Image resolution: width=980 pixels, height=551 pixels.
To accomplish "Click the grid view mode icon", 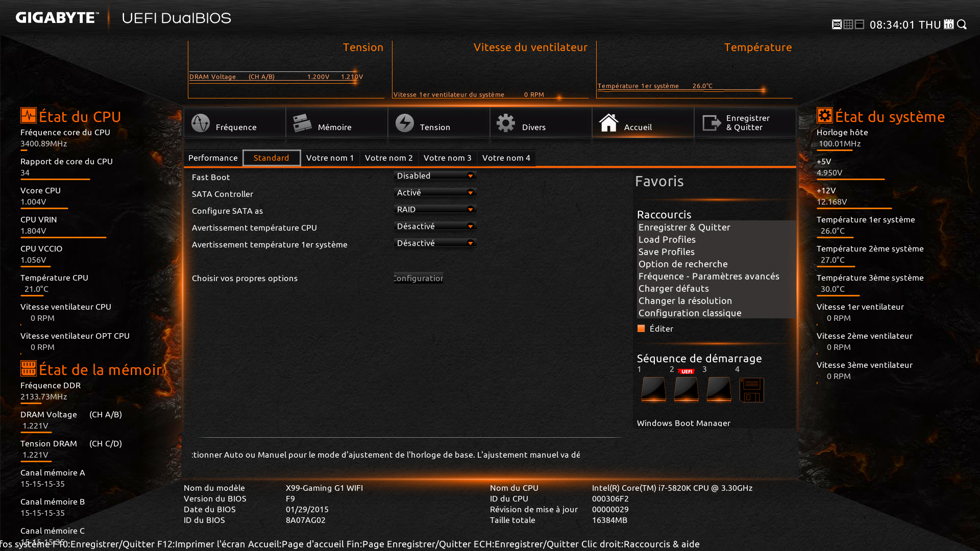I will pyautogui.click(x=848, y=24).
